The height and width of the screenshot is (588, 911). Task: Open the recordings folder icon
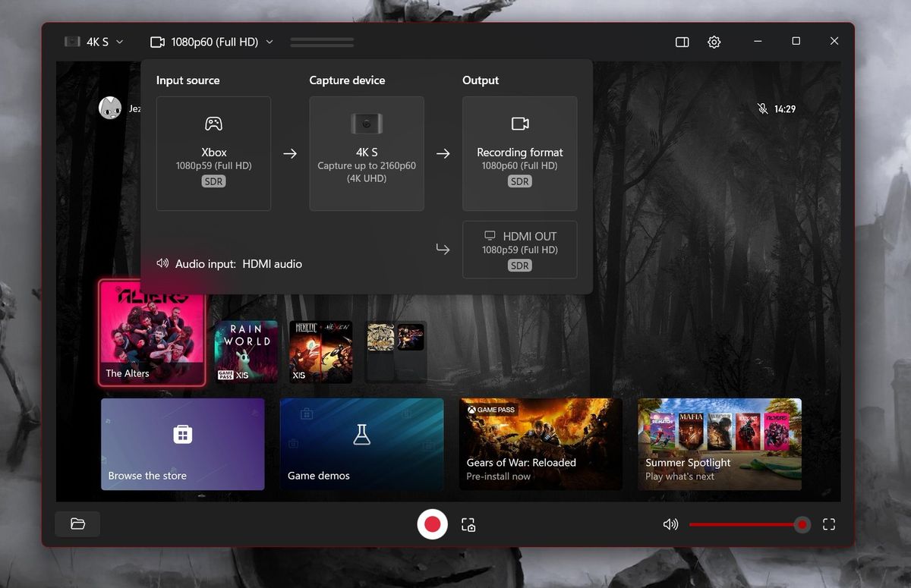pyautogui.click(x=77, y=524)
